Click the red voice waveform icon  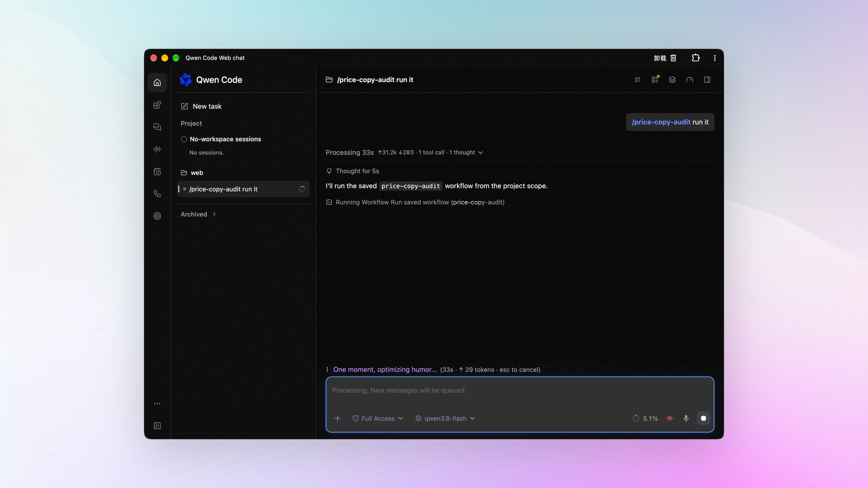click(670, 418)
